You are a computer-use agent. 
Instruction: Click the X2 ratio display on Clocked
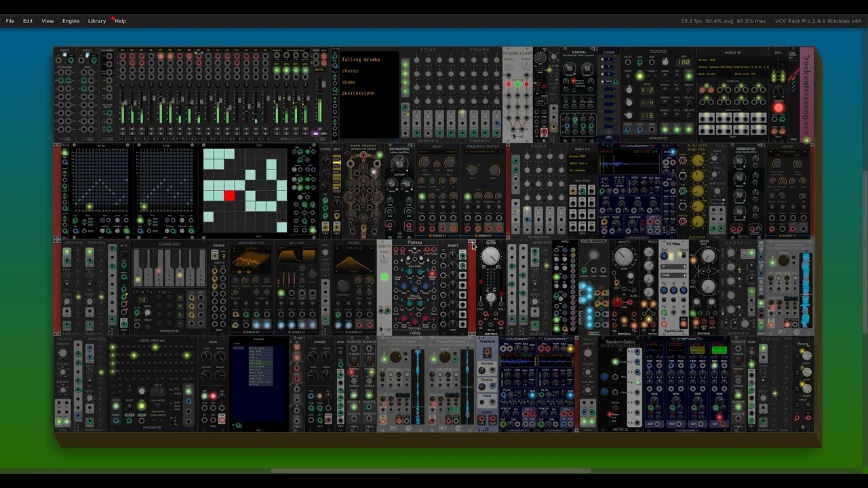coord(648,89)
